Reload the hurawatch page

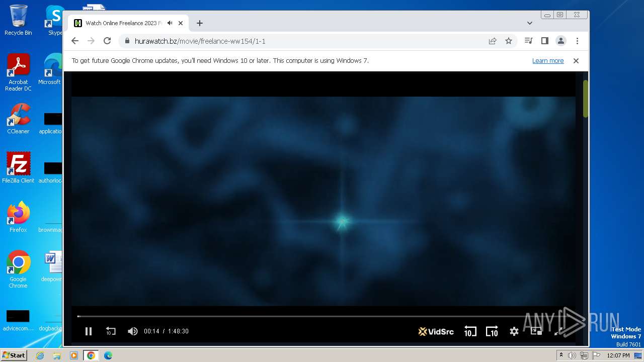[x=107, y=41]
